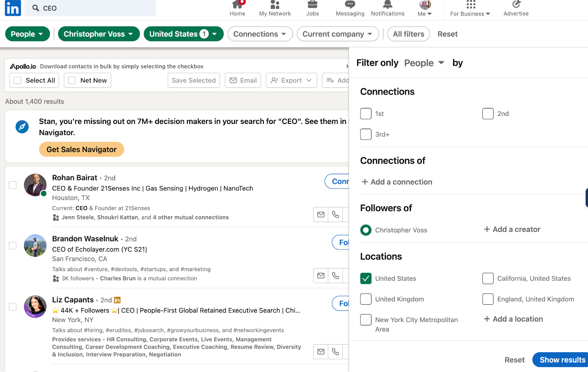Expand the Connections filter dropdown

click(x=260, y=34)
